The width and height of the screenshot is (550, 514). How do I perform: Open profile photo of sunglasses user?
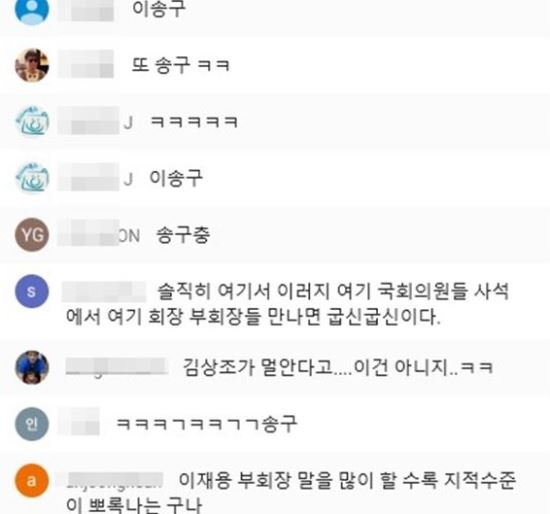32,66
